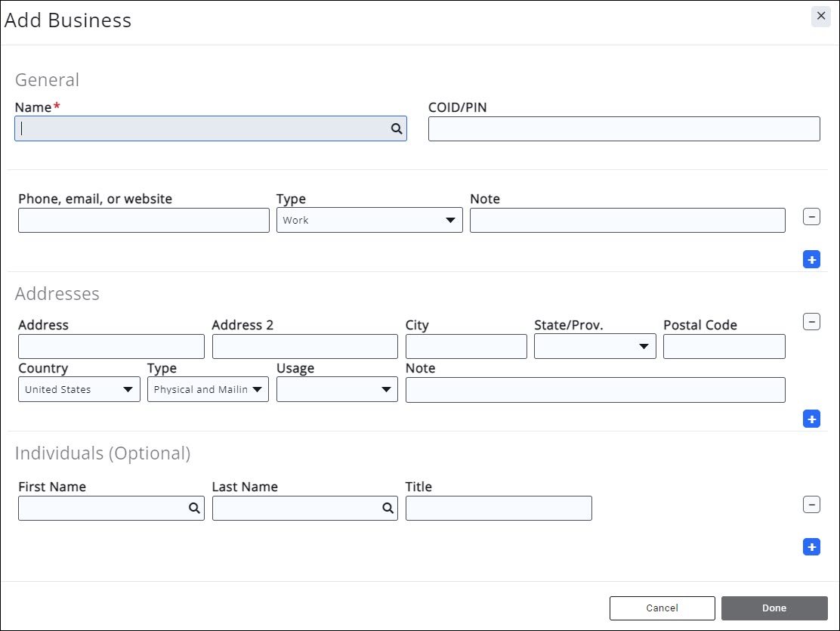
Task: Click the Last Name search icon
Action: [388, 509]
